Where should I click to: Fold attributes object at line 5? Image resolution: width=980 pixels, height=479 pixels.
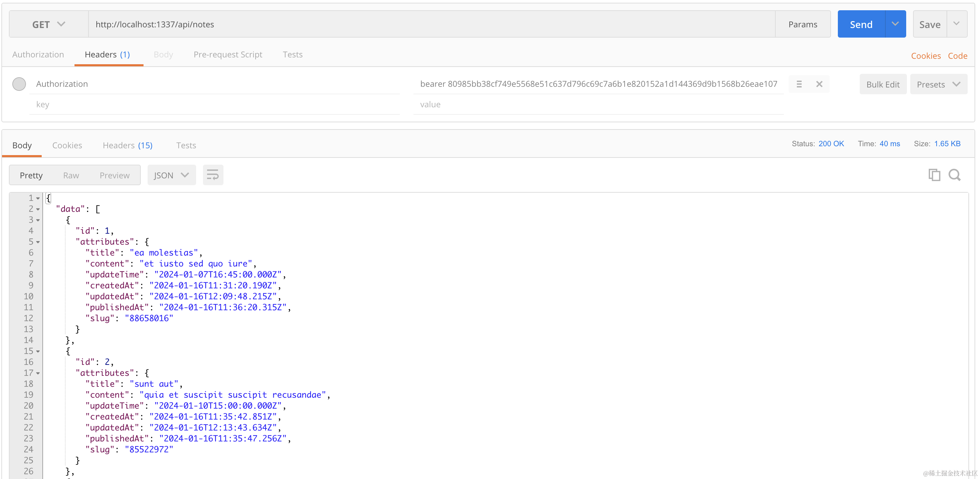click(38, 242)
